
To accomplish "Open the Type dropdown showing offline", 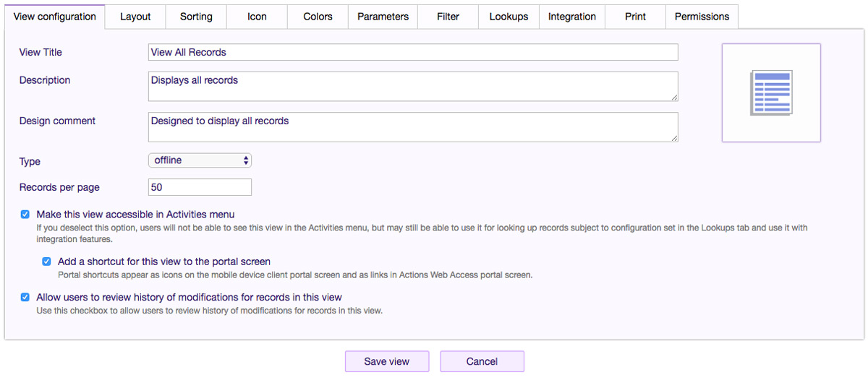I will click(x=200, y=160).
